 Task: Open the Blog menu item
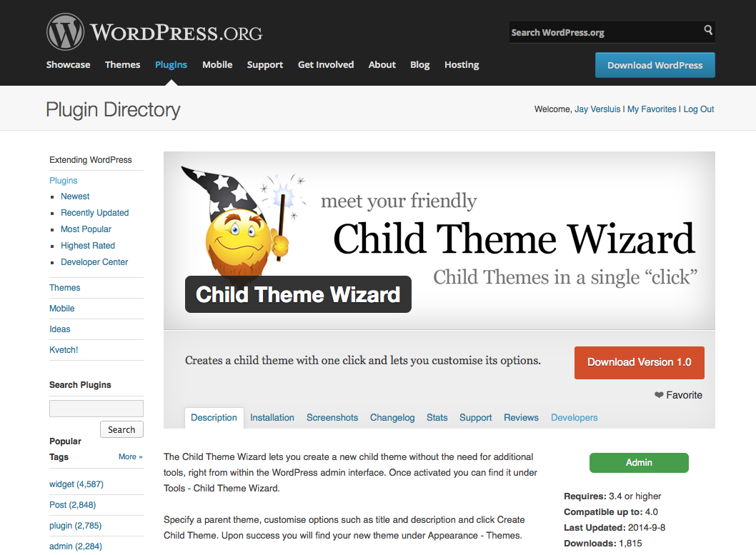(420, 64)
